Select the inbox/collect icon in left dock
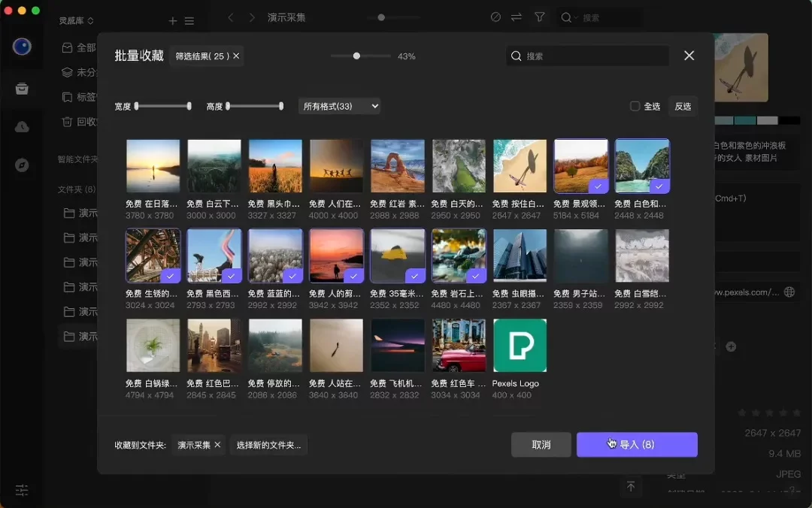This screenshot has width=812, height=508. coord(23,88)
